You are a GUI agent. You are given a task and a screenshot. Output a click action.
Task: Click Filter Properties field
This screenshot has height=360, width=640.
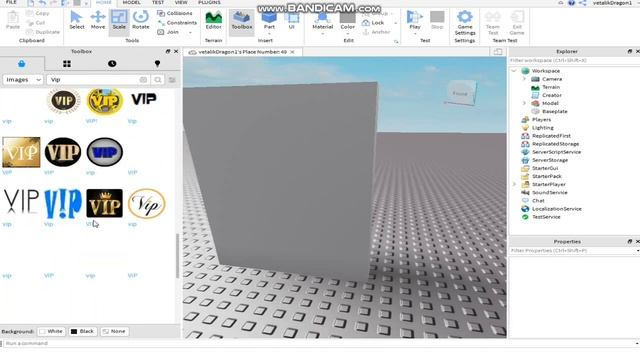[x=573, y=251]
